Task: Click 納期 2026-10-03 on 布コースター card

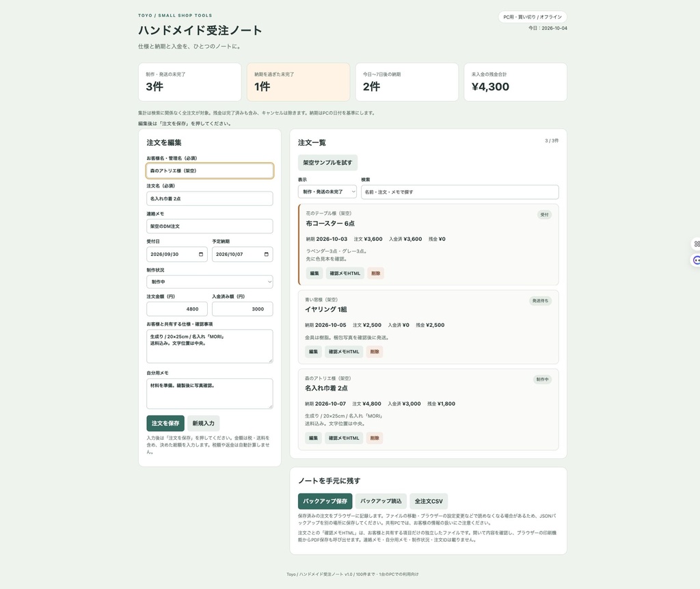Action: pos(326,239)
